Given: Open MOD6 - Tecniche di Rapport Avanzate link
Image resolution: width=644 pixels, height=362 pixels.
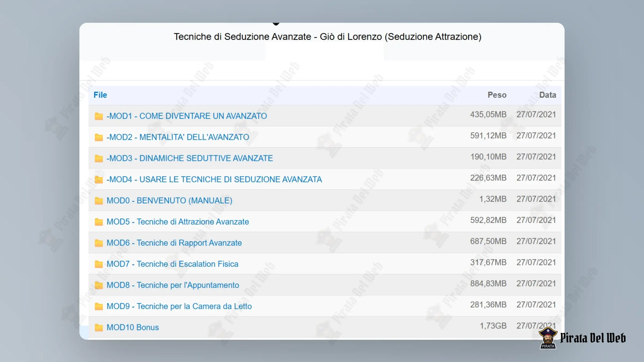Looking at the screenshot, I should 174,243.
